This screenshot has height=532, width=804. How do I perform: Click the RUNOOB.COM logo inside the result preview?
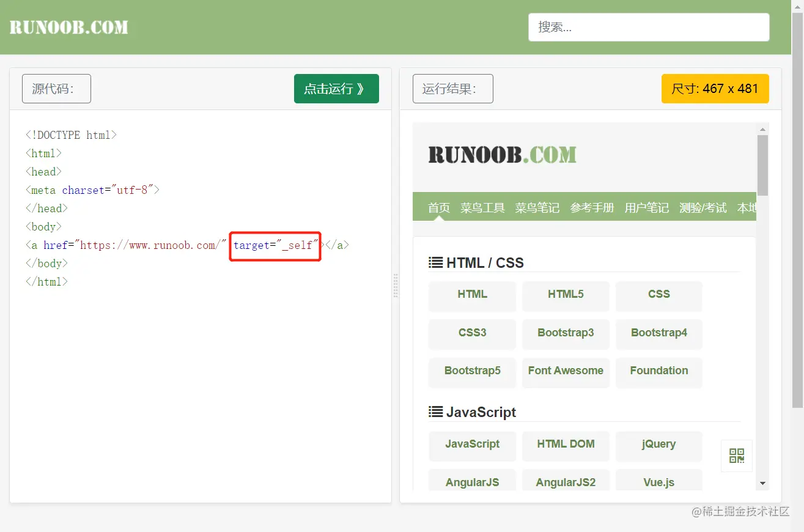(x=502, y=155)
